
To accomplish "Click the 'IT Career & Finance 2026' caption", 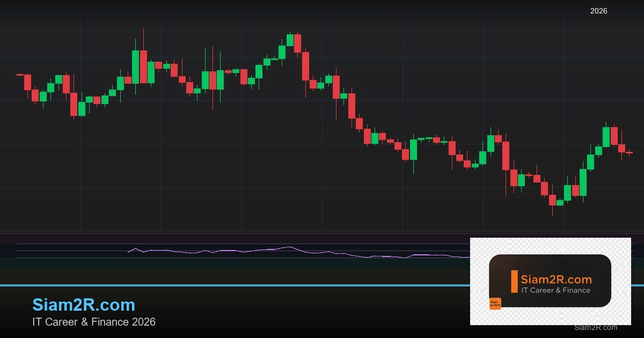I will click(x=94, y=322).
